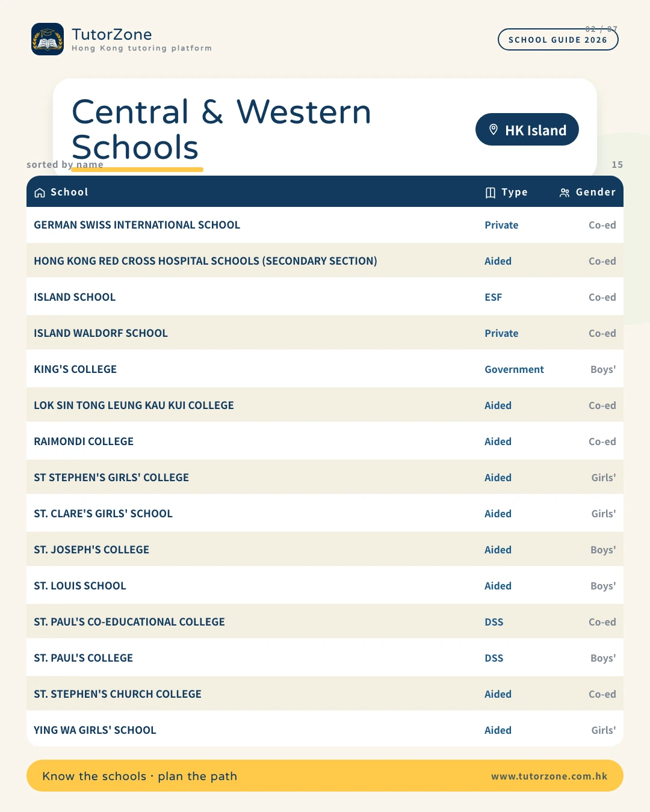Click Island School's ESF type label
Image resolution: width=650 pixels, height=812 pixels.
[493, 297]
